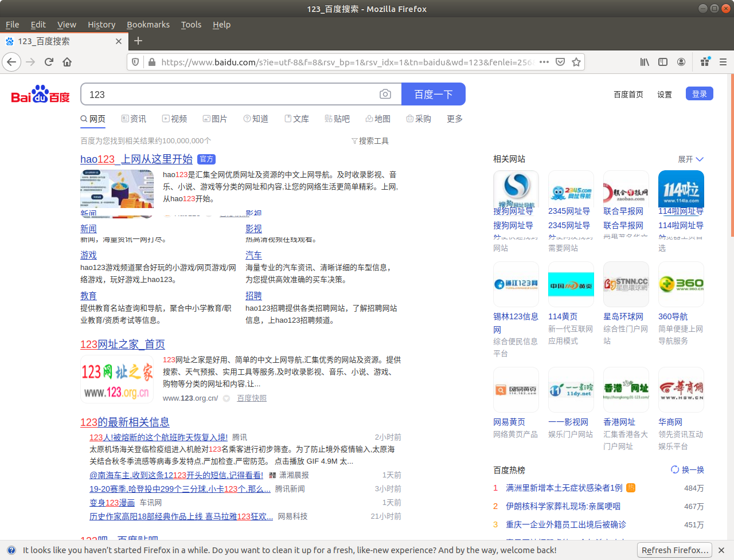The image size is (734, 560).
Task: Switch to the 资讯 search tab
Action: 134,119
